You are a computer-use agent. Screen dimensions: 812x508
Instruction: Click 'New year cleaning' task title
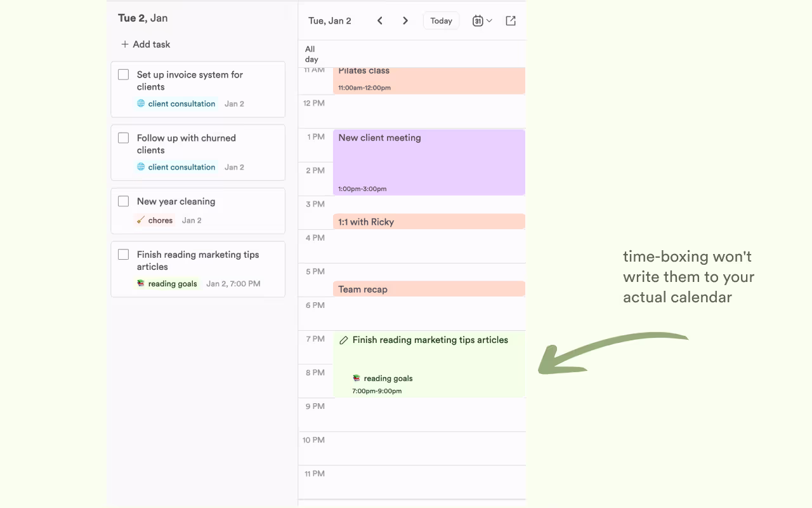coord(176,201)
